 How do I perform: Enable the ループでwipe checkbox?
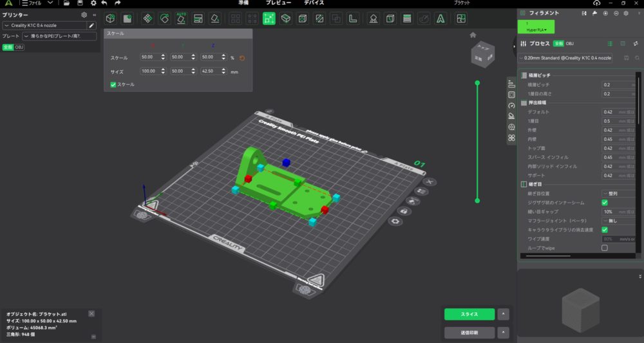pos(604,248)
